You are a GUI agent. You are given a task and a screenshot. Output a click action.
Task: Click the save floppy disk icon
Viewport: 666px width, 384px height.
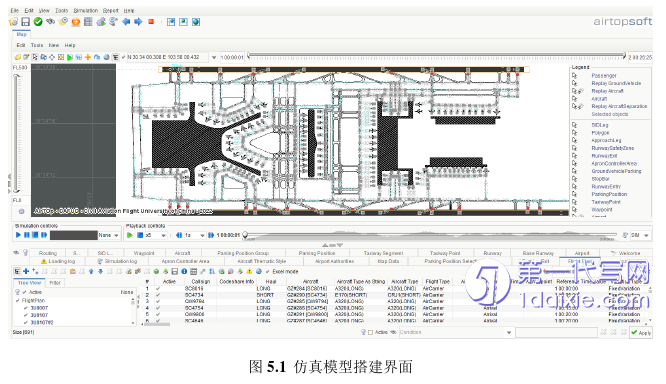tap(25, 22)
